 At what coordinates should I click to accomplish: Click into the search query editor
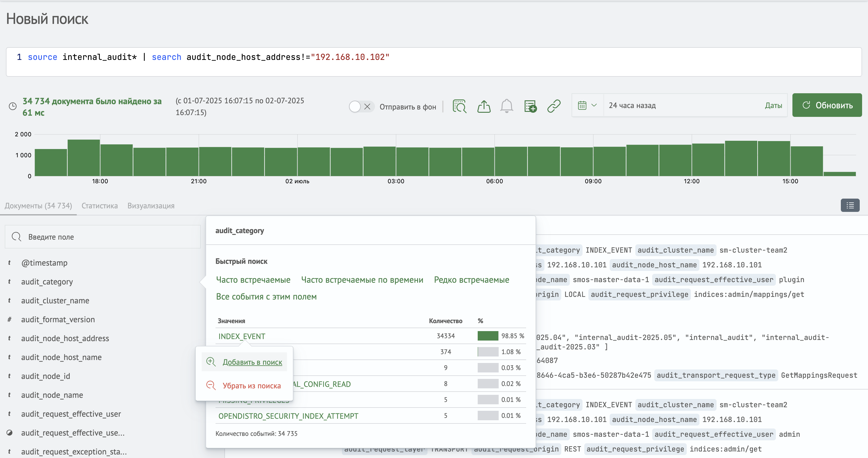click(x=434, y=62)
